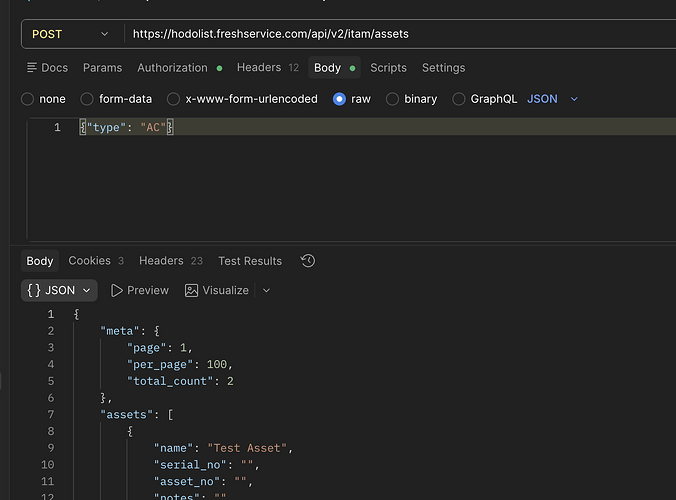Switch to the Authorization tab
Screen dimensions: 676x500
tap(179, 68)
